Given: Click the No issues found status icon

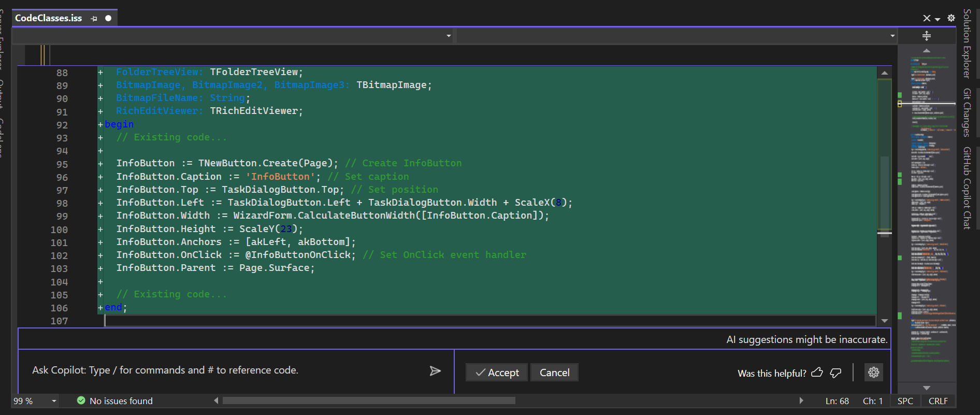Looking at the screenshot, I should tap(81, 400).
